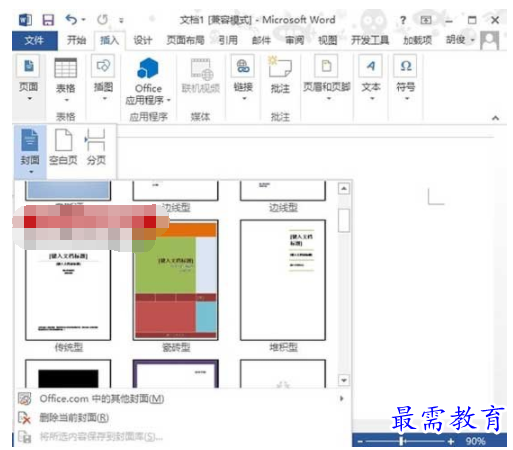Save the document with the floppy icon
Screen dimensions: 513x450
point(48,20)
